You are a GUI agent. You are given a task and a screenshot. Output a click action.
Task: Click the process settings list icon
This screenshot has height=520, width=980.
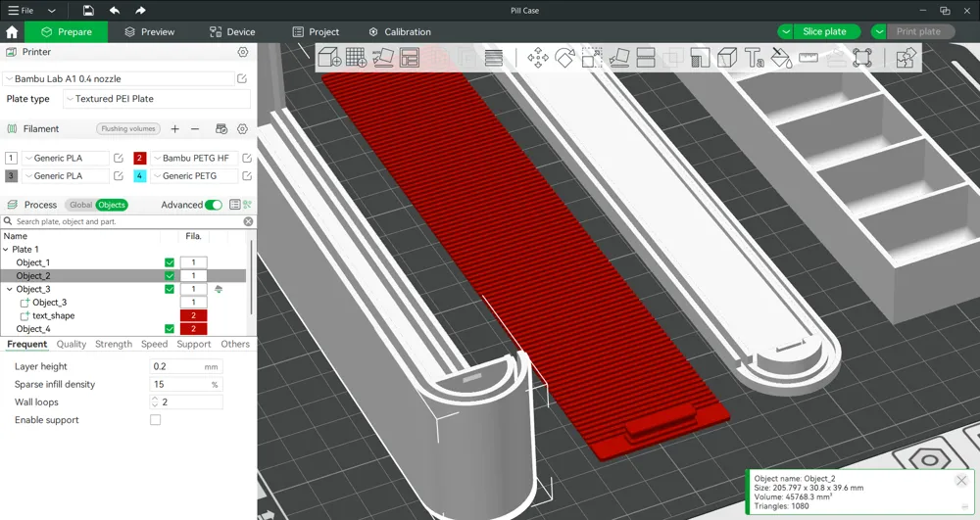234,204
